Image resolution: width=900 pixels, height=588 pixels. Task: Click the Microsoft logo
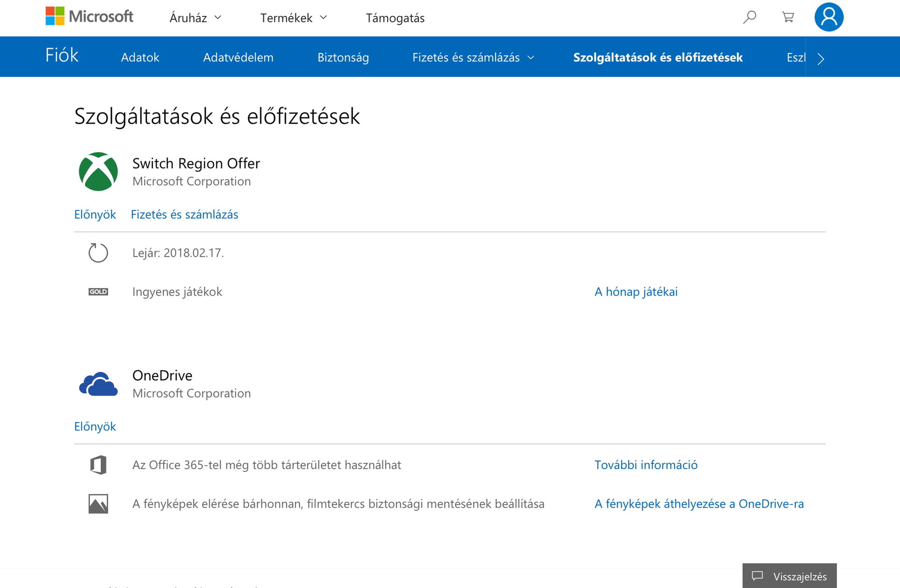point(89,16)
